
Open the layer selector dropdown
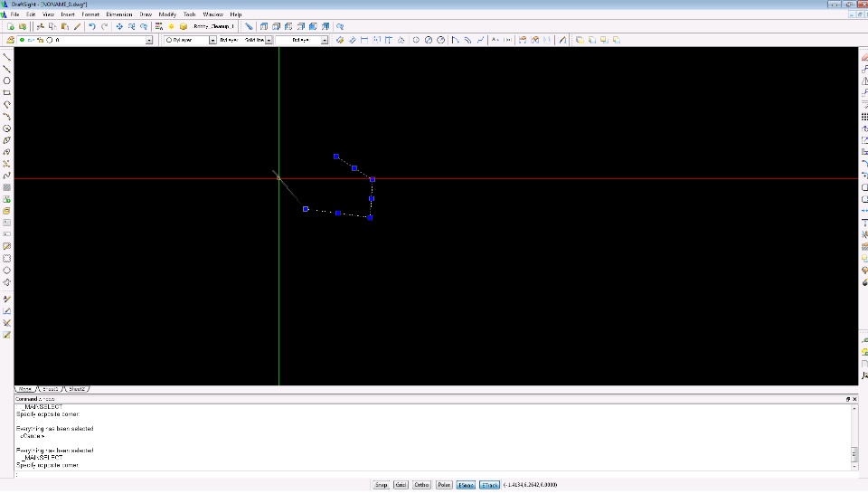coord(149,40)
